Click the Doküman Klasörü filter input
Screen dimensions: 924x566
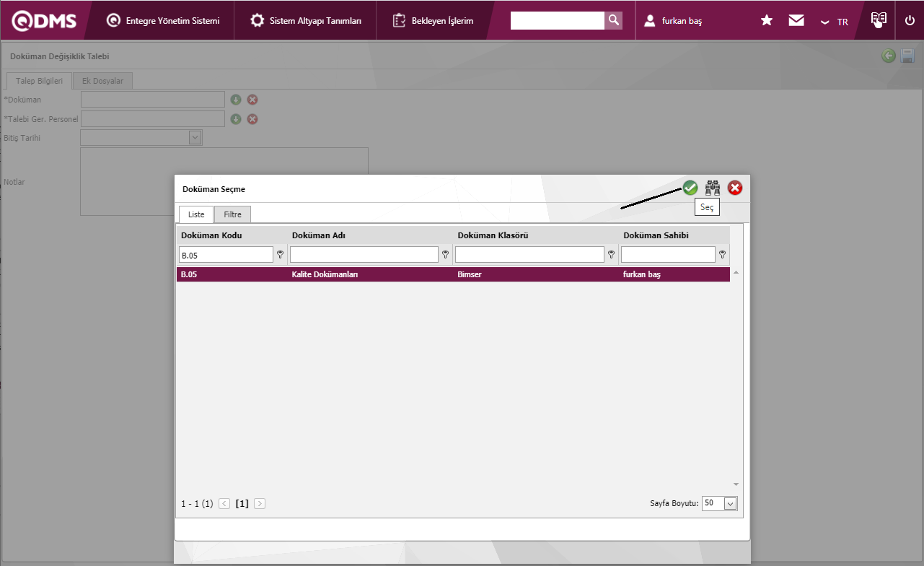[529, 254]
